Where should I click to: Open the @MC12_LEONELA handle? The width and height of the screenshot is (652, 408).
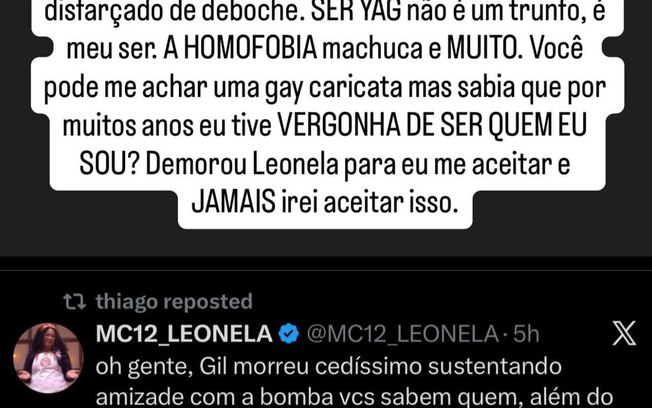(403, 334)
